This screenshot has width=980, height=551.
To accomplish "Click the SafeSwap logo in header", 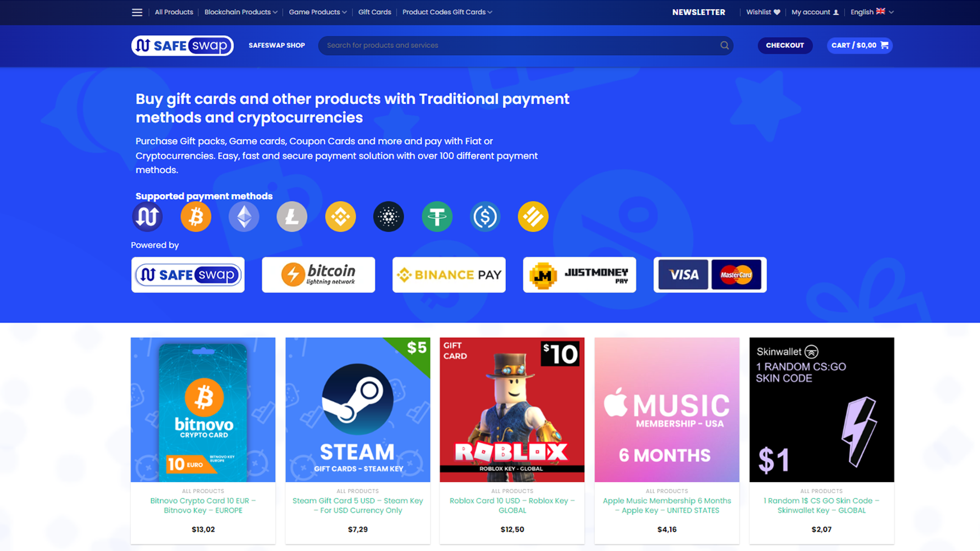I will 182,45.
